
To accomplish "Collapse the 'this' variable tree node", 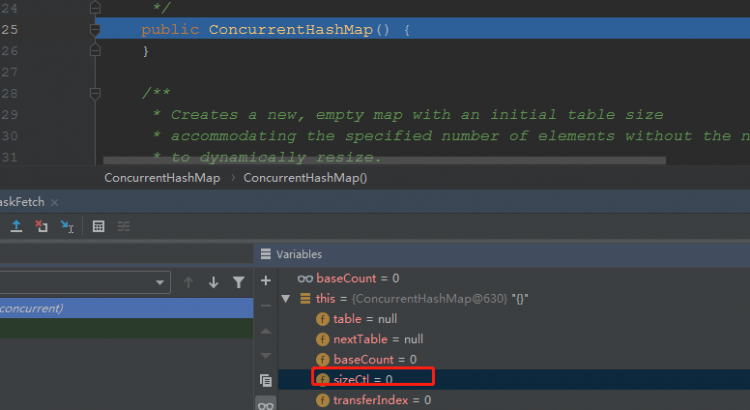I will point(287,299).
